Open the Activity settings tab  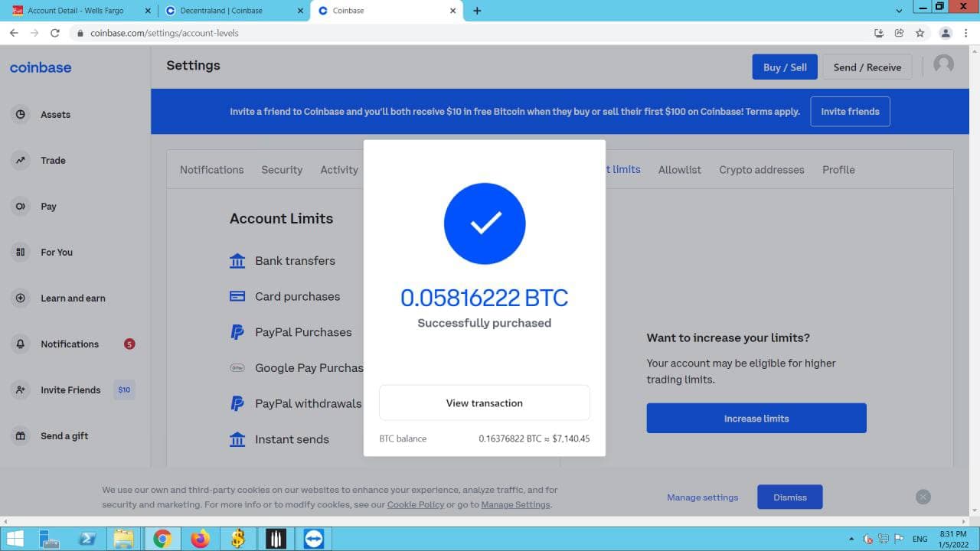point(339,170)
